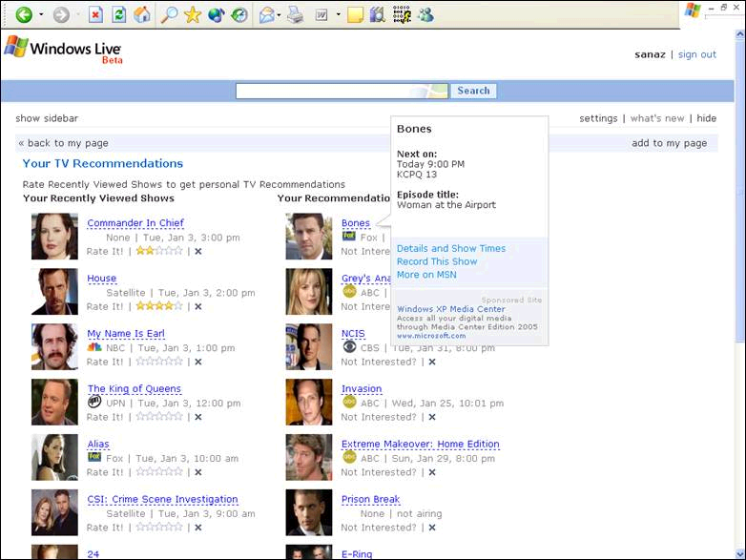The image size is (746, 560).
Task: Remove My Name Is Earl with X
Action: (x=197, y=362)
